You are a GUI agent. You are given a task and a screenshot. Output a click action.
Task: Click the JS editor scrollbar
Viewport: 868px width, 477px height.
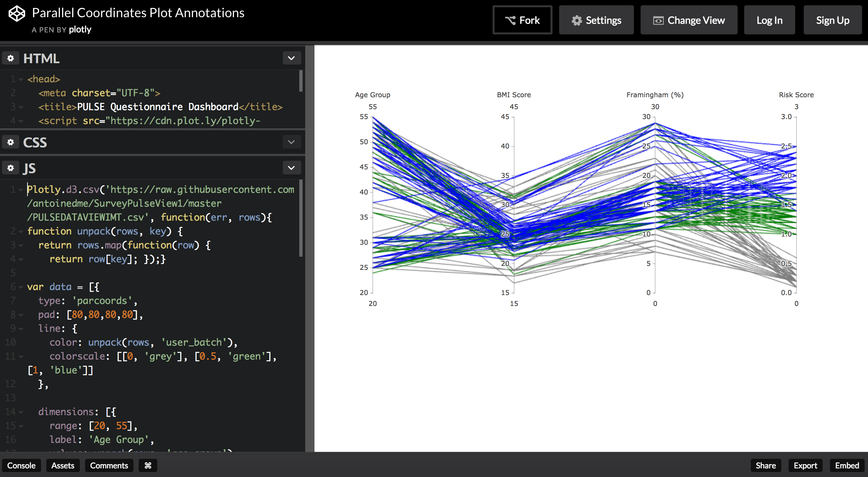pos(301,218)
